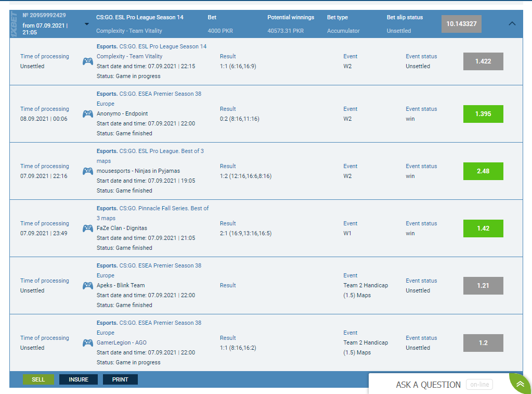Click W1 event in FaZe Clan row
The width and height of the screenshot is (532, 394).
point(347,233)
